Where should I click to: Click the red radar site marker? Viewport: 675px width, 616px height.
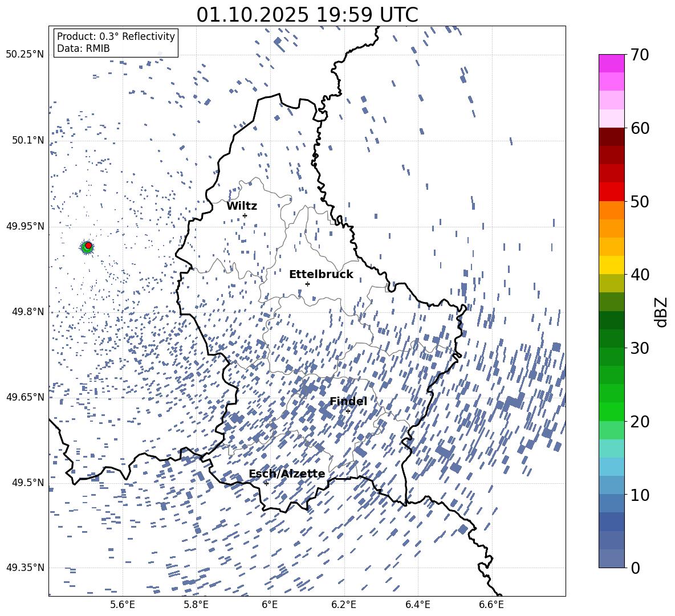coord(88,246)
